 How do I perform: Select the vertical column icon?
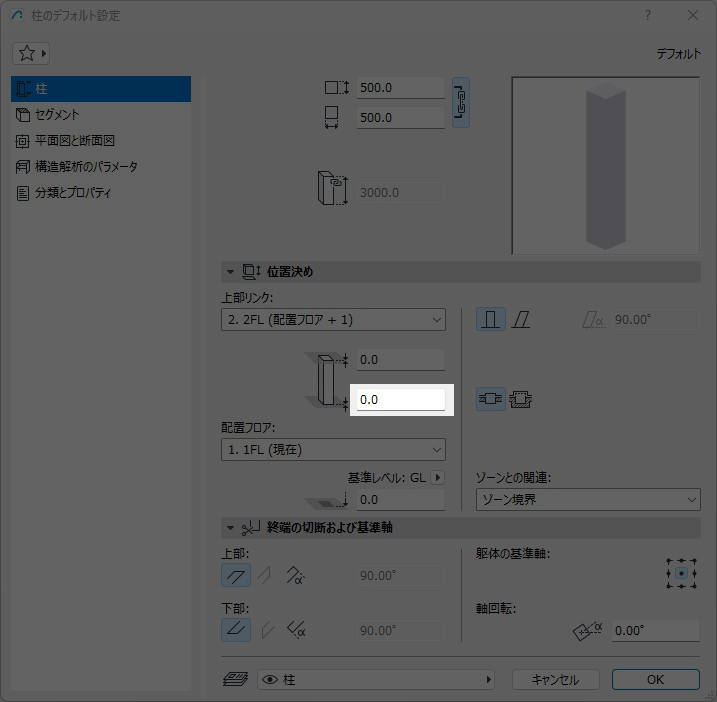point(490,320)
